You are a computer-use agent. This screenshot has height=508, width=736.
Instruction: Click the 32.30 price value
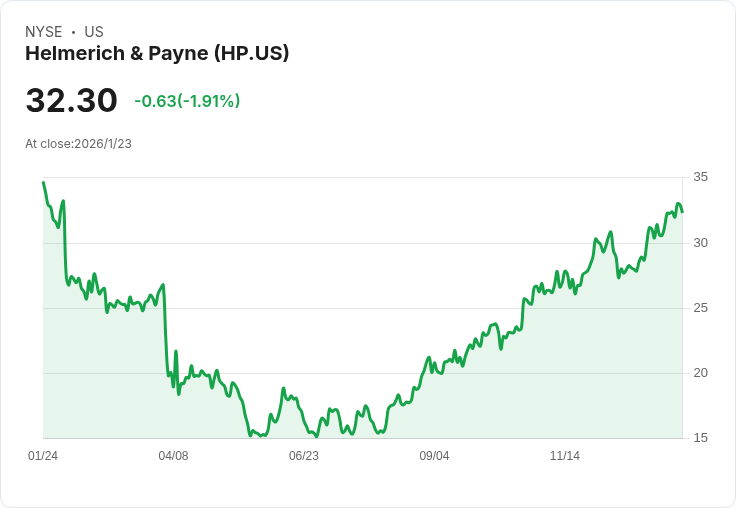tap(71, 100)
